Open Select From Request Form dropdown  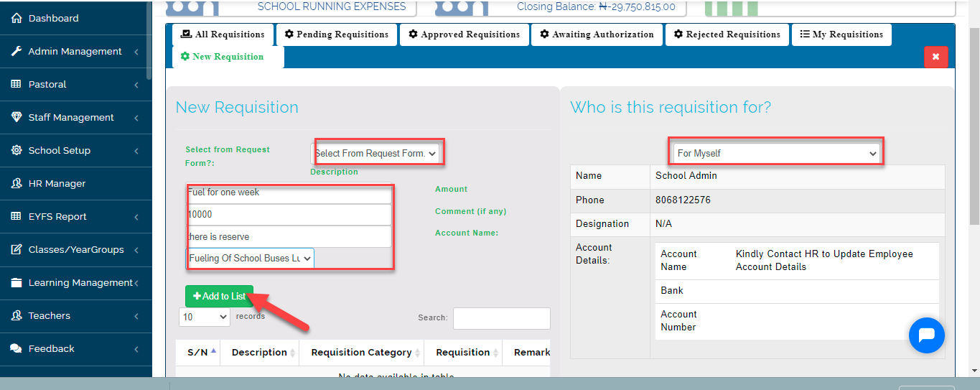pyautogui.click(x=376, y=153)
